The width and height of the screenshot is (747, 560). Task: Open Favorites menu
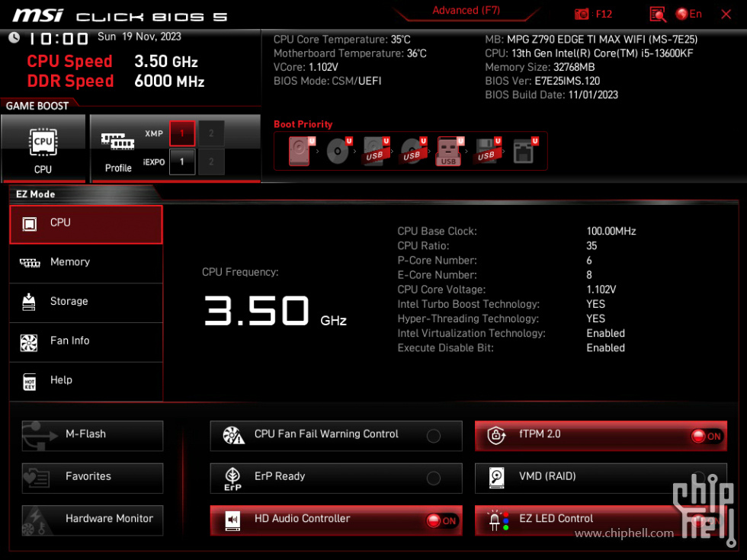coord(92,478)
